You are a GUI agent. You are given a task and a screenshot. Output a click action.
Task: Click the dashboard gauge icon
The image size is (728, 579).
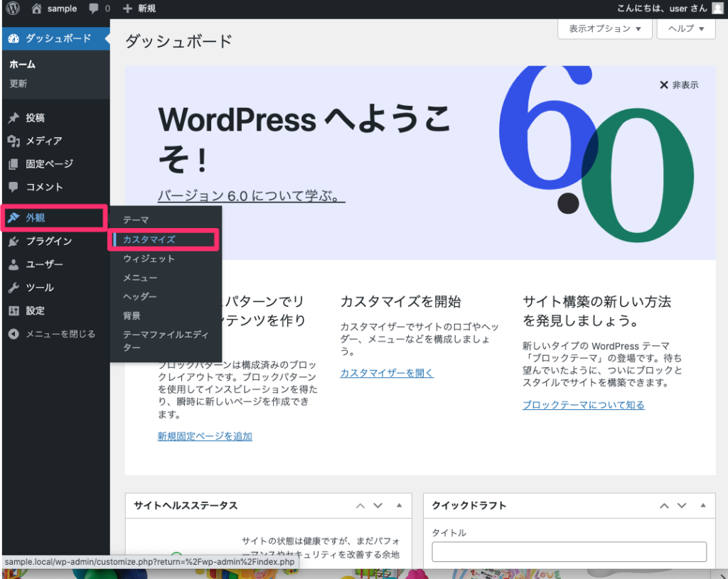pyautogui.click(x=14, y=38)
